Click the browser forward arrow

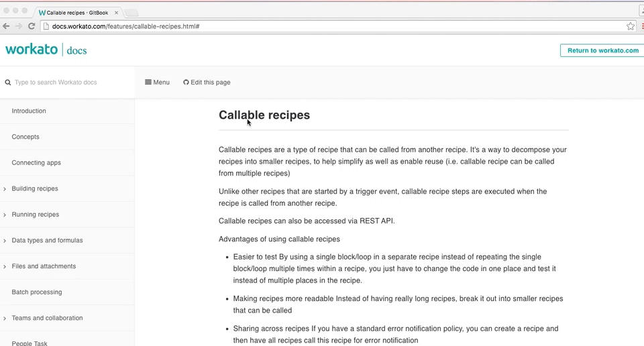coord(19,26)
